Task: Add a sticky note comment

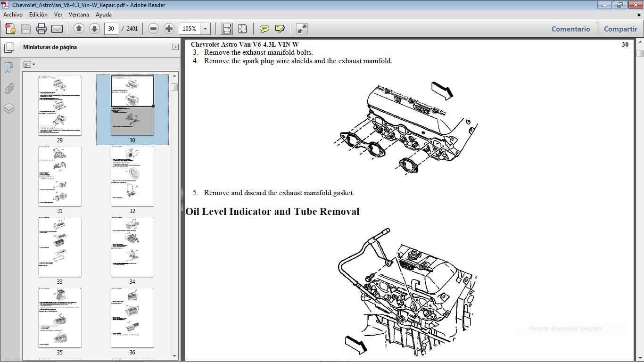Action: tap(264, 29)
